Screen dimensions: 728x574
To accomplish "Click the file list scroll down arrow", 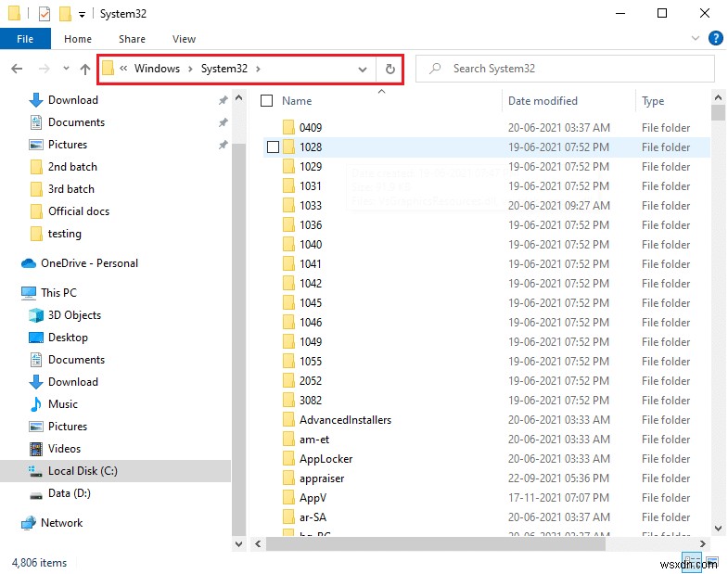I will tap(718, 528).
